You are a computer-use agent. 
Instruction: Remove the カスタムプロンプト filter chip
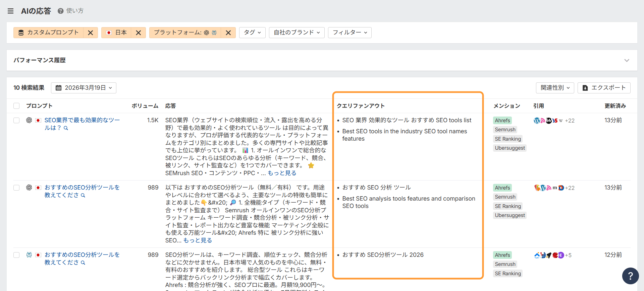(x=90, y=33)
